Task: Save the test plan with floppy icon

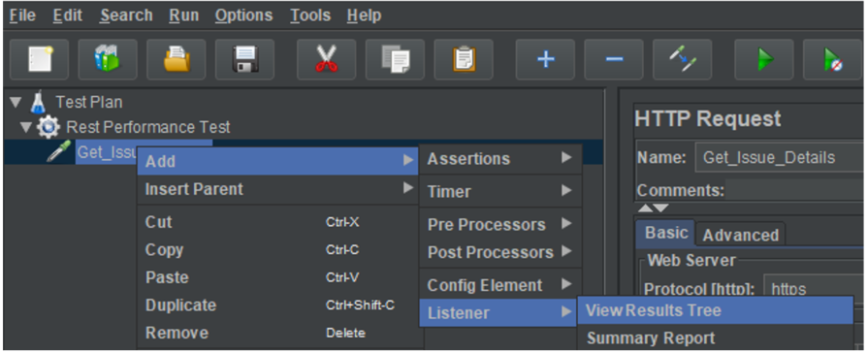Action: [244, 59]
